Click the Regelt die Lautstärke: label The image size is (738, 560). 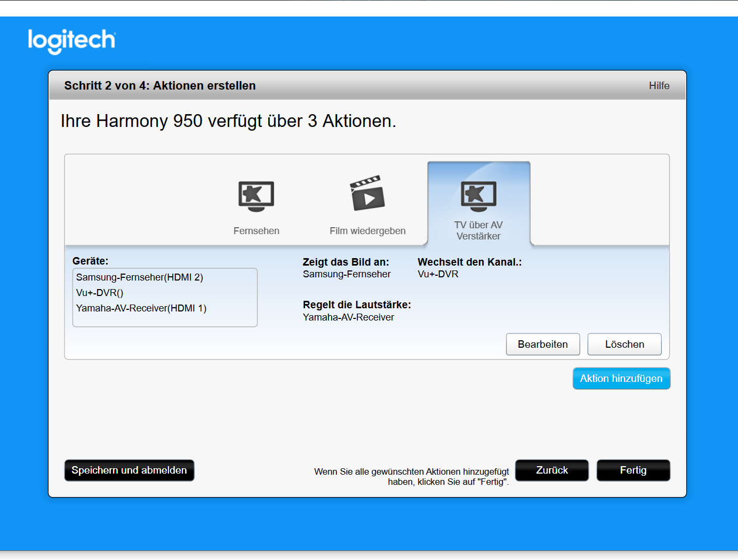coord(357,305)
